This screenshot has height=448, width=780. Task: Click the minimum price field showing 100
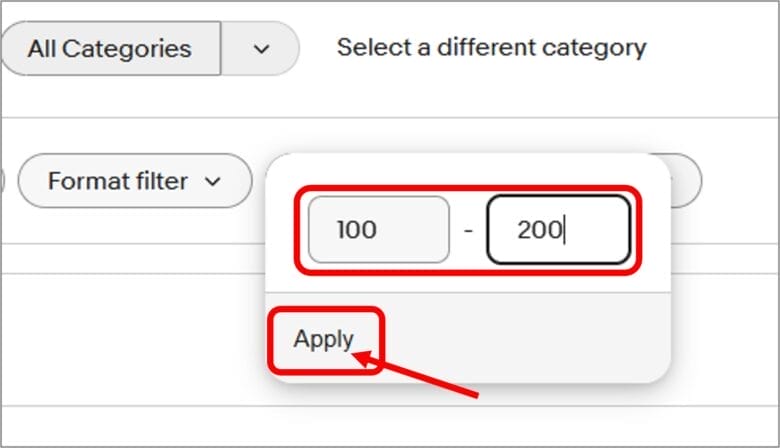coord(378,229)
